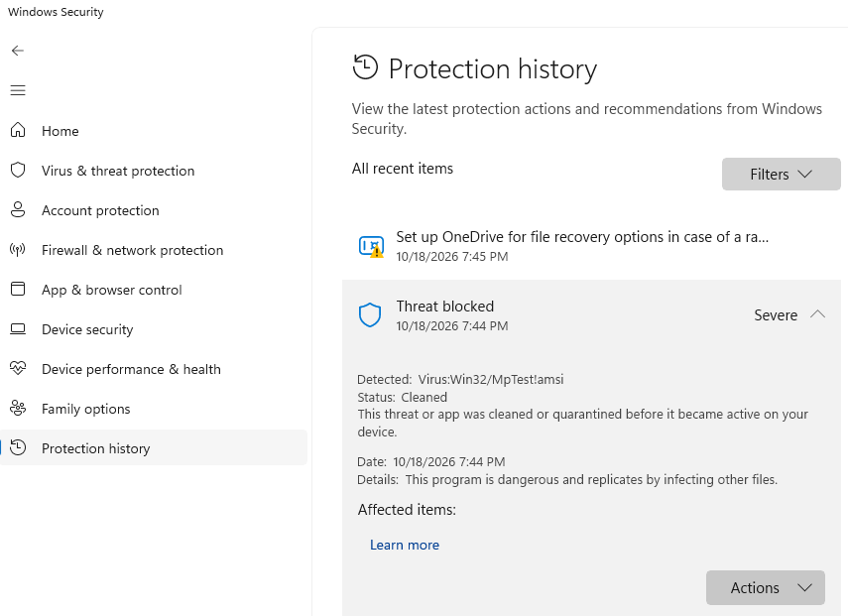Click the Family options people icon

coord(18,409)
